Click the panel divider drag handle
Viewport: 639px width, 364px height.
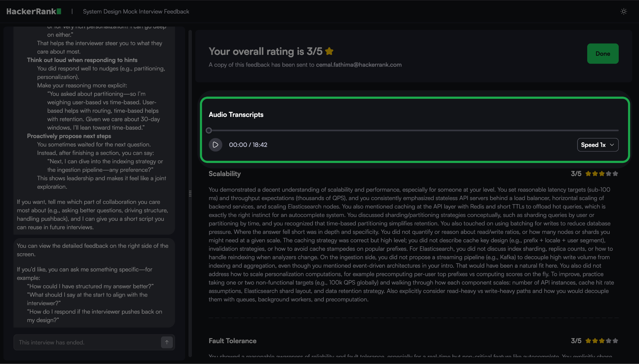pyautogui.click(x=190, y=194)
